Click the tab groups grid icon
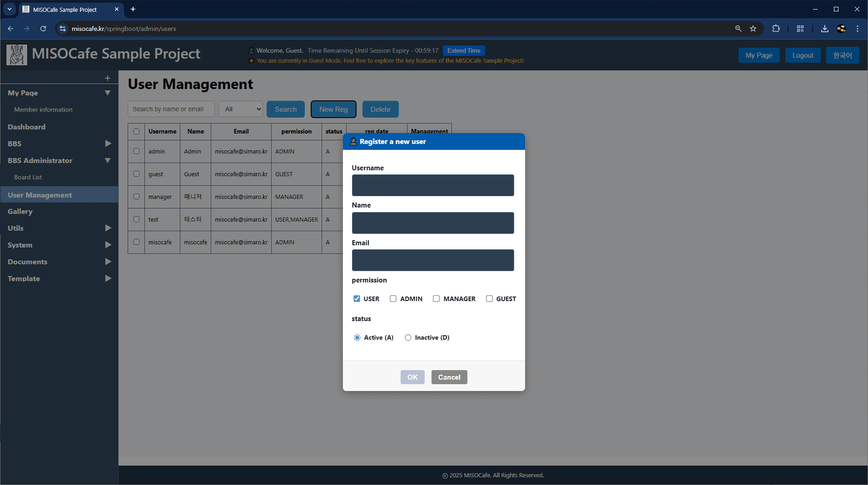 point(800,29)
